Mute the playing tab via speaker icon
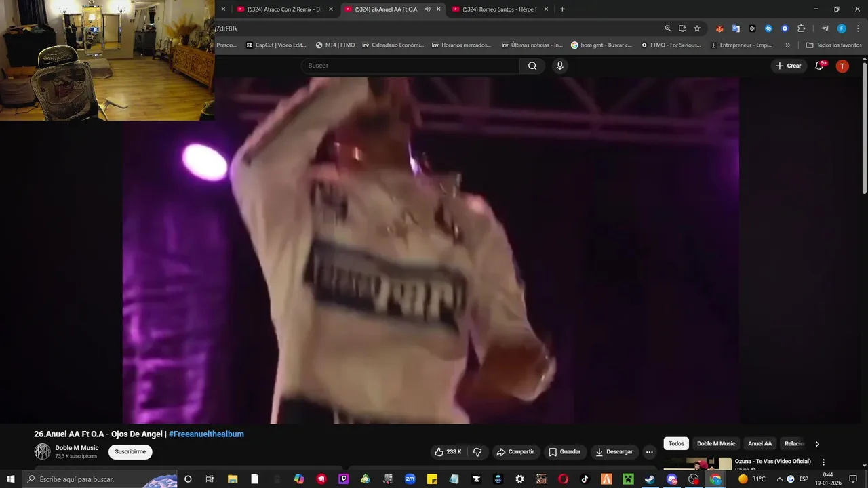Screen dimensions: 868x488 tap(427, 9)
